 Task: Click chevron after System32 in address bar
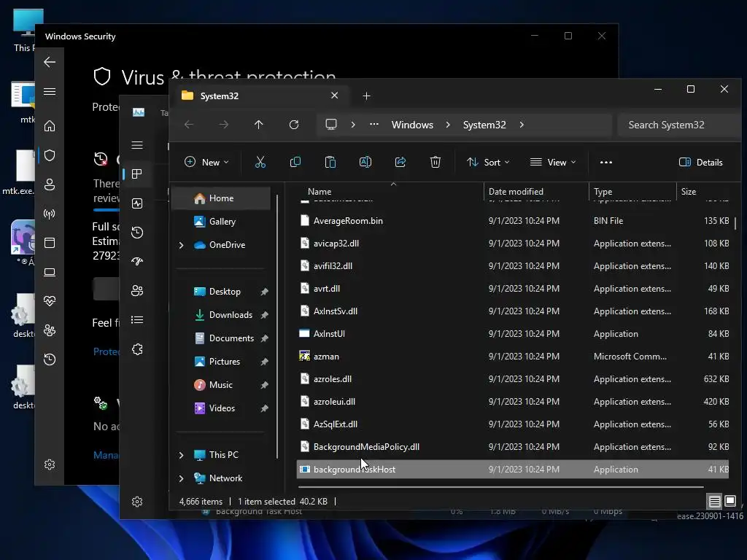[x=522, y=125]
